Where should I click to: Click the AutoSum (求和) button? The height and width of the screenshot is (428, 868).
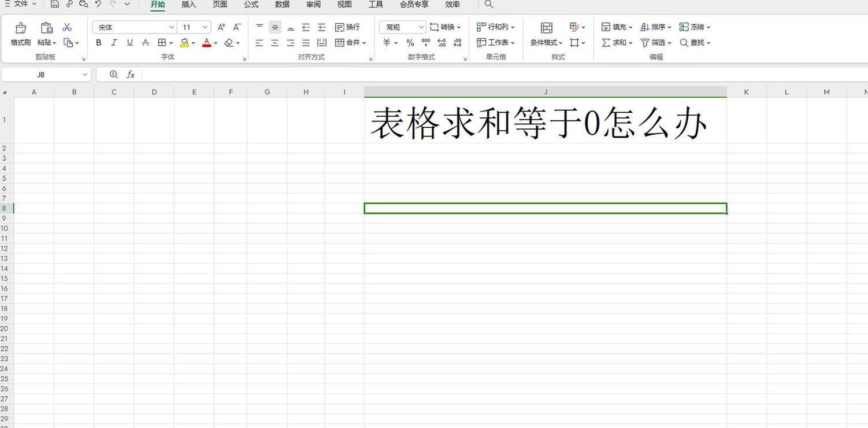(x=617, y=43)
